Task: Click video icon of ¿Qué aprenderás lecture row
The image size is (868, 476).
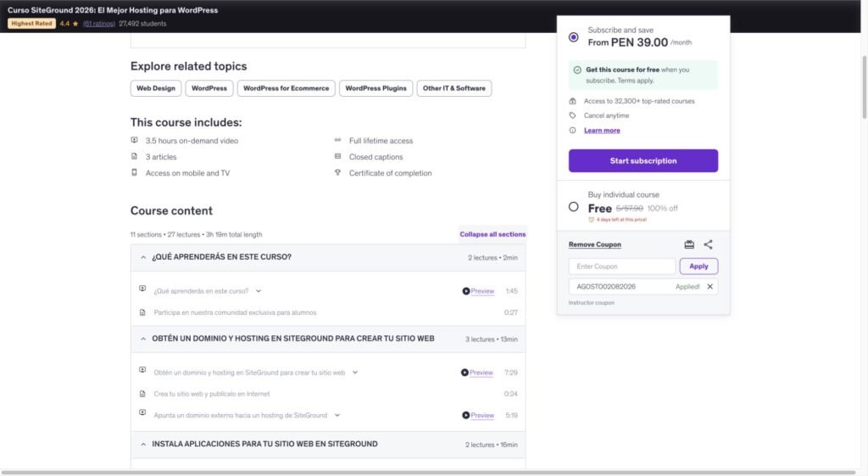Action: (142, 288)
